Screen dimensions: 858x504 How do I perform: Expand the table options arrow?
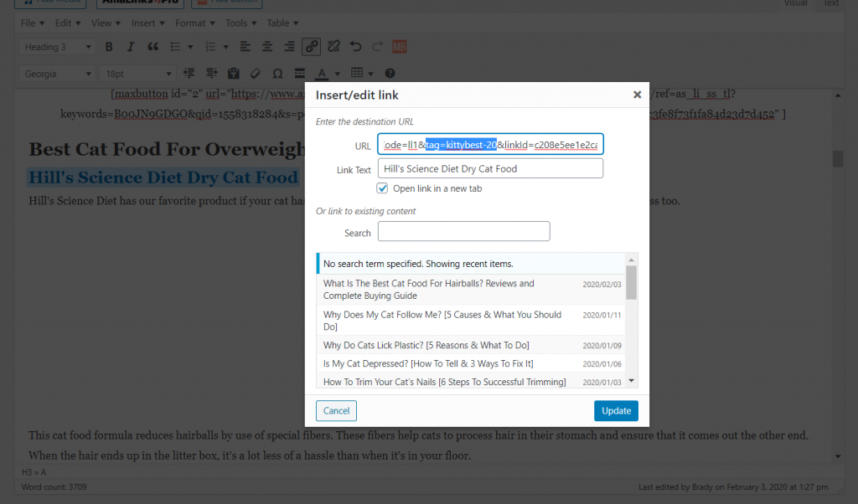370,73
